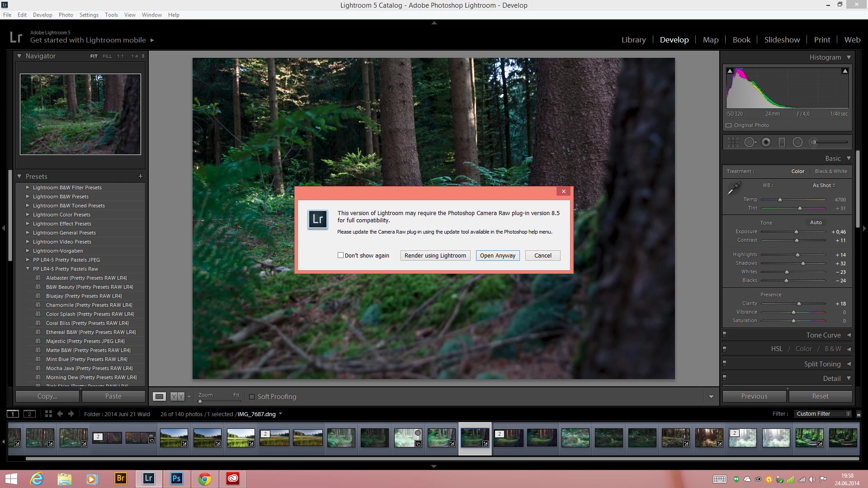Click Render using Lightroom button
Image resolution: width=868 pixels, height=488 pixels.
pos(435,255)
